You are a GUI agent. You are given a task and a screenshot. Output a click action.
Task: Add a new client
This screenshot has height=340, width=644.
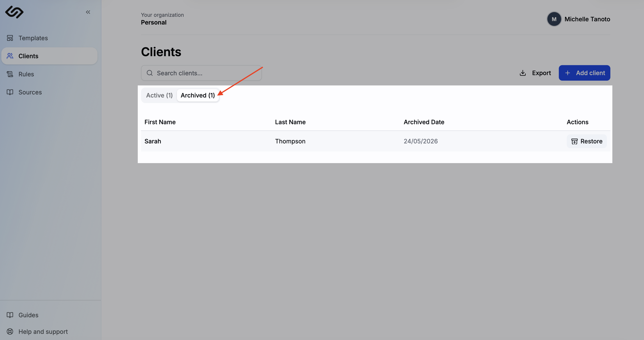click(x=584, y=73)
